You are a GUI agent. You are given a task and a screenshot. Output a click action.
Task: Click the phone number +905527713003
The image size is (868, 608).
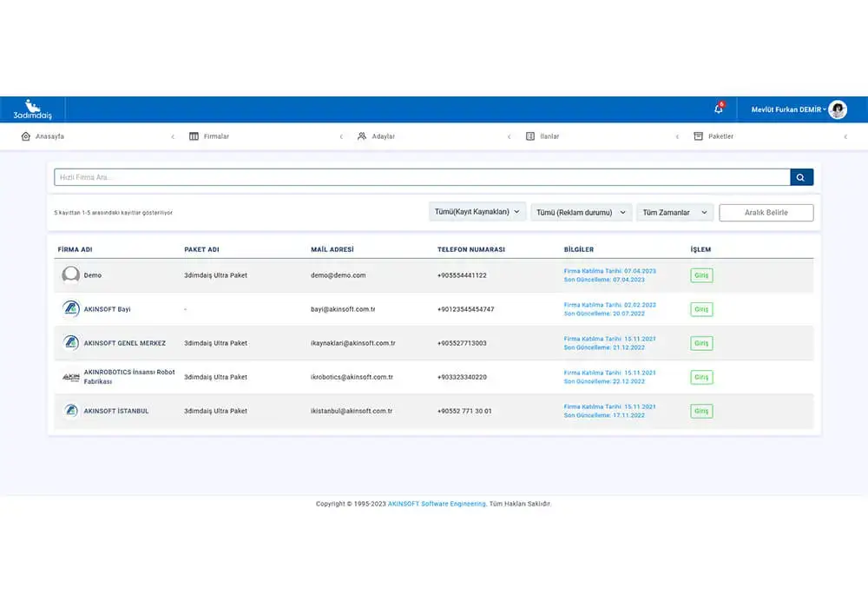pos(462,343)
